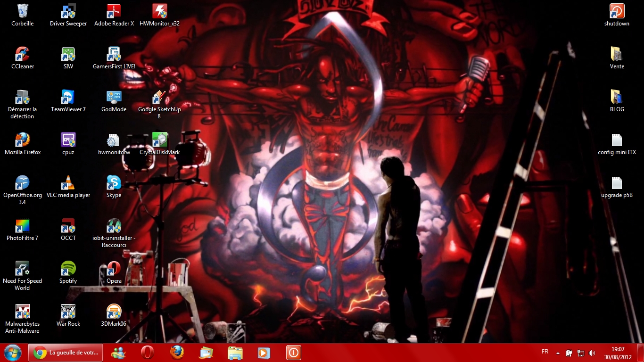Click the Opera icon in the taskbar

pyautogui.click(x=148, y=353)
